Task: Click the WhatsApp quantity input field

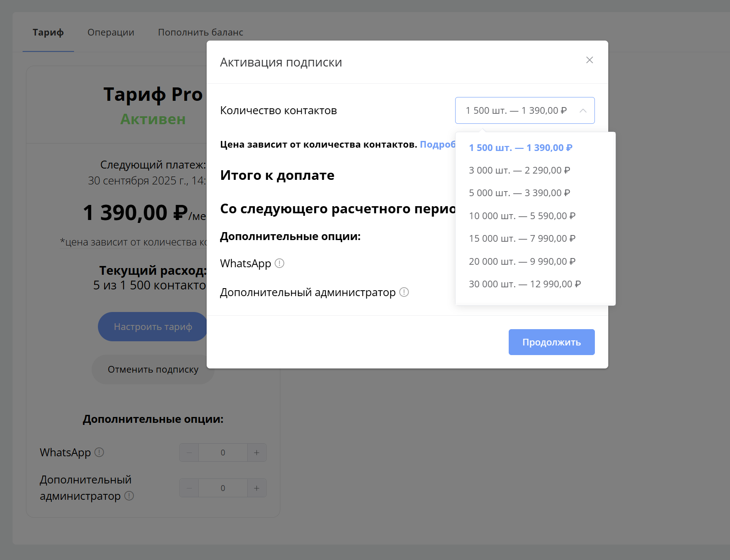Action: point(223,452)
